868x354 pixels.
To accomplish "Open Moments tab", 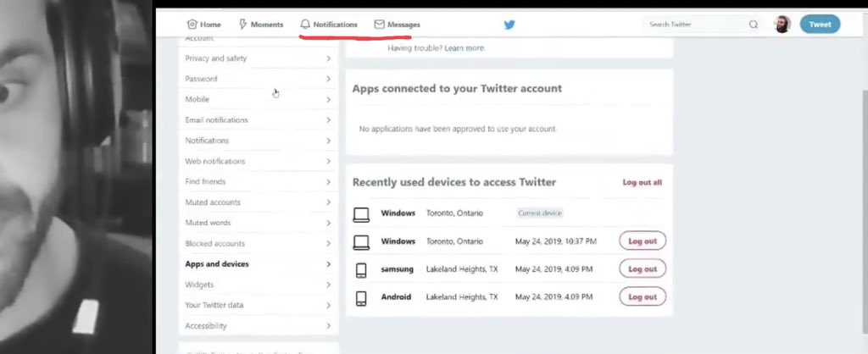I will click(x=261, y=25).
